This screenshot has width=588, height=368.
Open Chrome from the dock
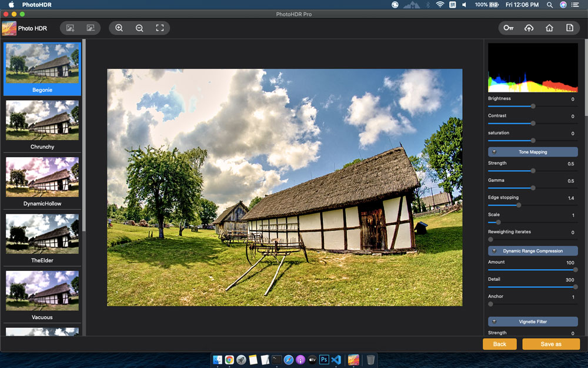click(229, 360)
